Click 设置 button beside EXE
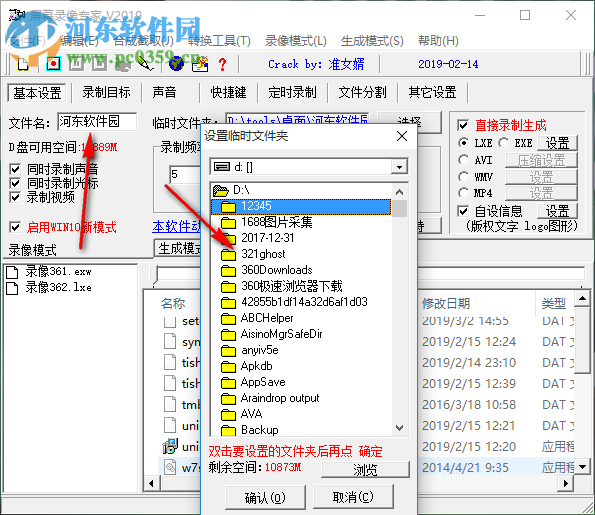This screenshot has height=515, width=595. (557, 143)
